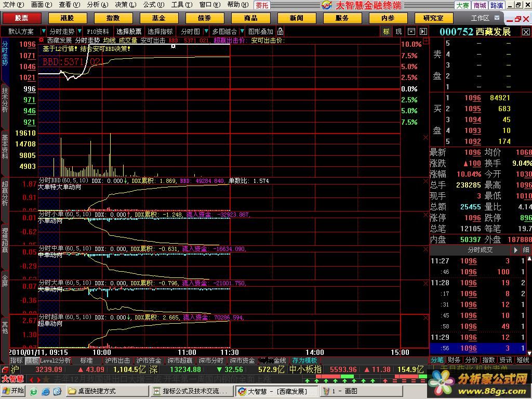Click the red gear icon before 西藏发展

[x=42, y=40]
